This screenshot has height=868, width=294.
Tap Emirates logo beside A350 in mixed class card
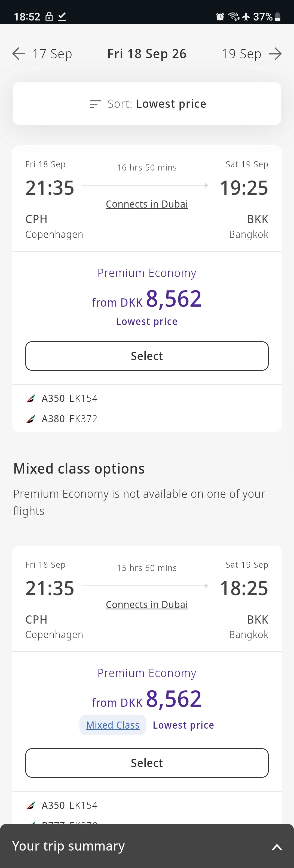[30, 805]
